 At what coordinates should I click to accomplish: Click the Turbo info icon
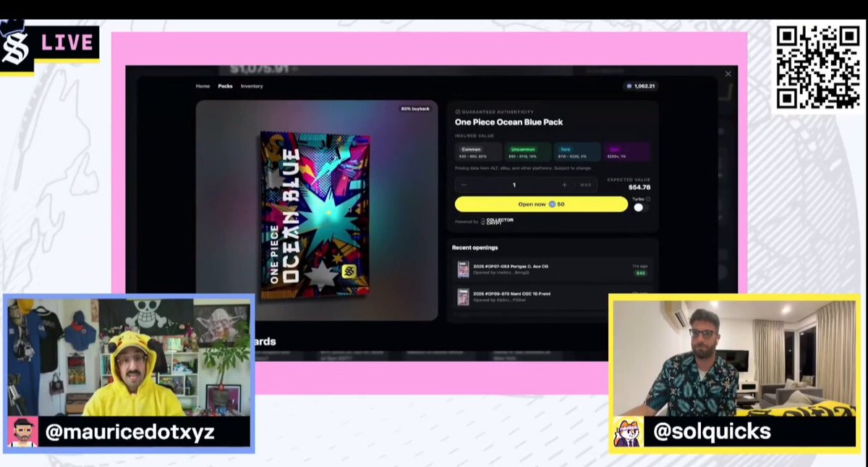pos(647,199)
